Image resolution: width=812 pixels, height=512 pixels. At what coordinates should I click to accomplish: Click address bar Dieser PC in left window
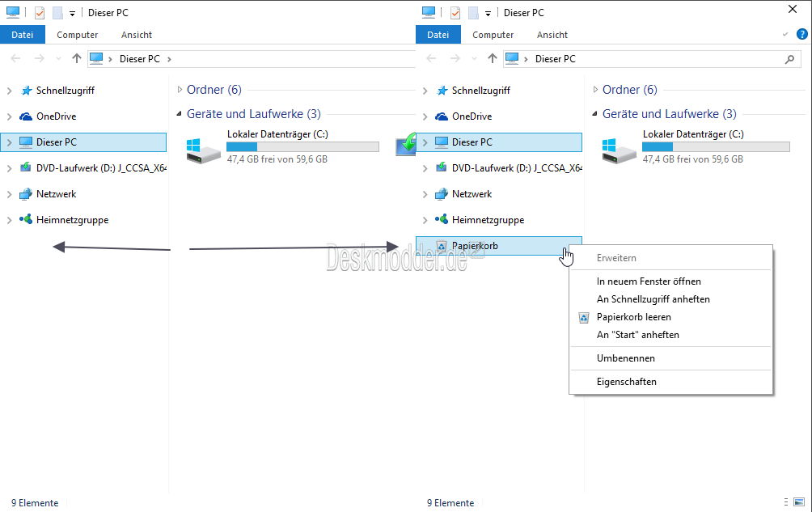pyautogui.click(x=140, y=59)
